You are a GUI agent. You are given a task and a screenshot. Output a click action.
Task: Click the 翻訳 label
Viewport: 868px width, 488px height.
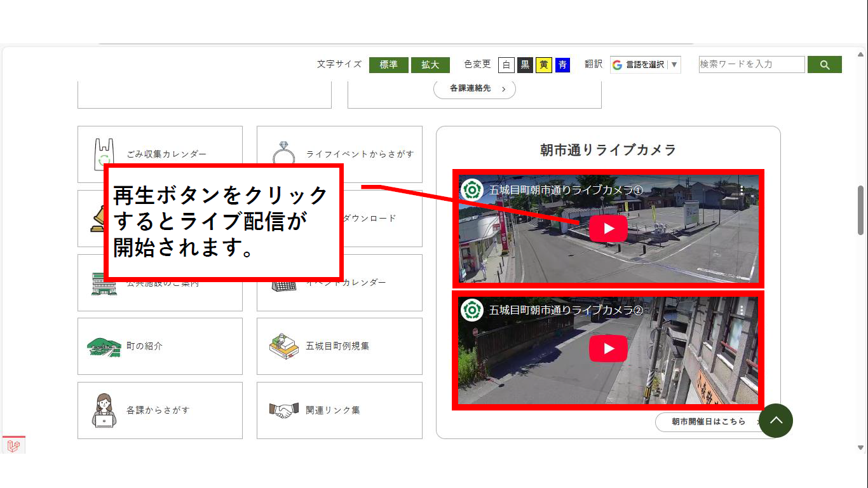tap(593, 64)
